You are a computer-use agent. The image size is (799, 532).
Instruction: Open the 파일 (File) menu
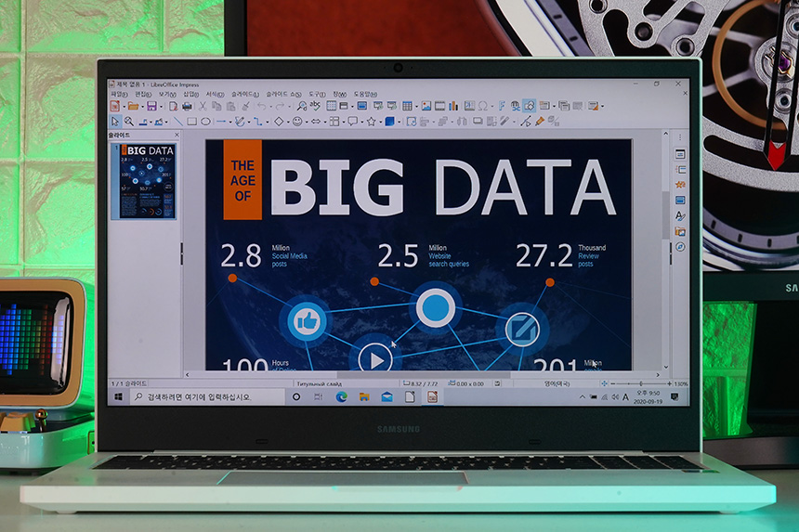tap(119, 94)
